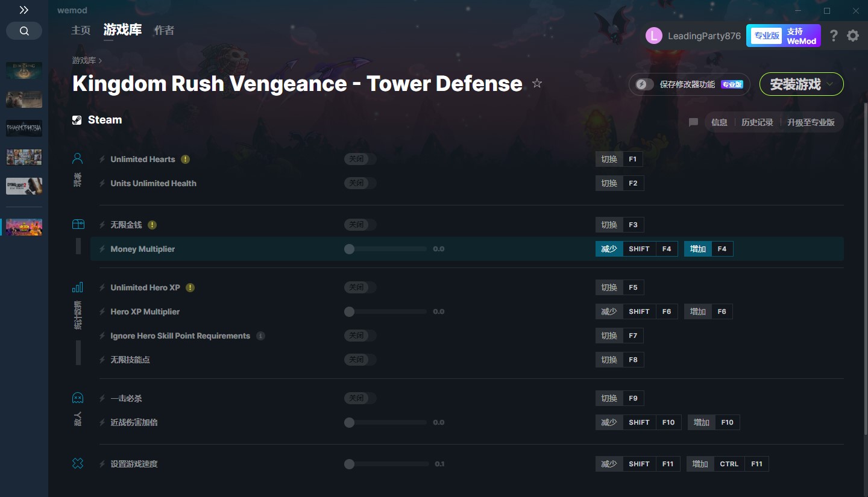Click the Steam platform icon

tap(77, 120)
